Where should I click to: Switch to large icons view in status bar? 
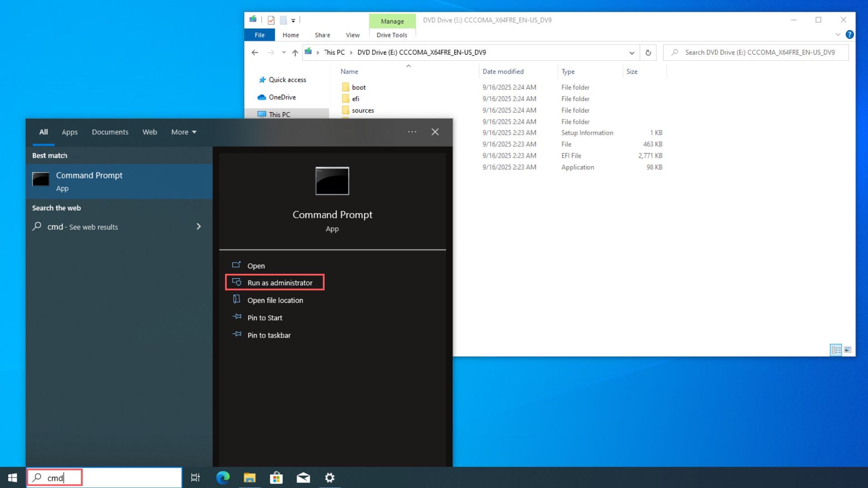tap(848, 349)
